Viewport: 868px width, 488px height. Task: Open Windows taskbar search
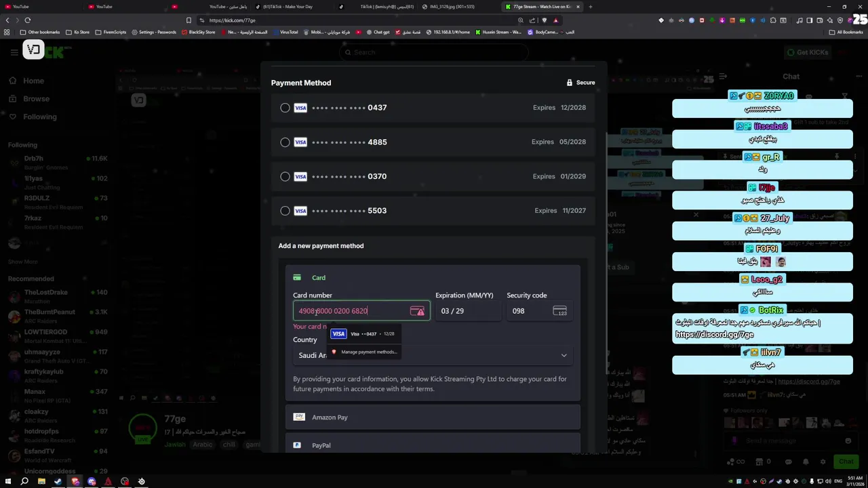pos(24,481)
